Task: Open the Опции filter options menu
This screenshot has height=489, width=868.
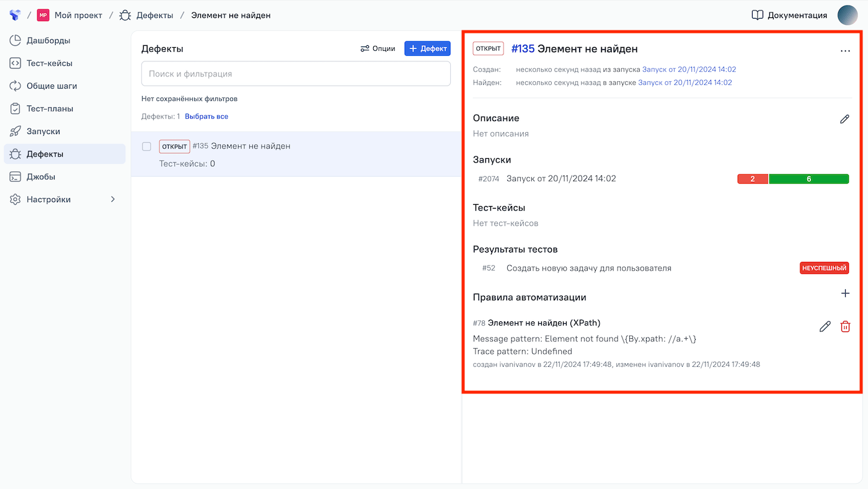Action: [378, 48]
